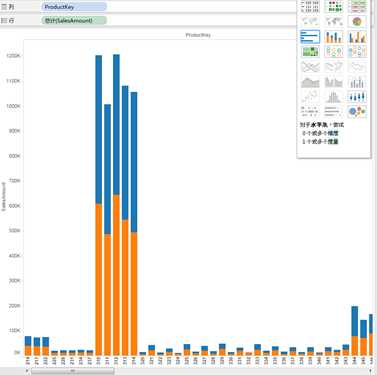Image resolution: width=377 pixels, height=375 pixels.
Task: Click the horizontal scrollbar thumb below the chart
Action: (73, 371)
